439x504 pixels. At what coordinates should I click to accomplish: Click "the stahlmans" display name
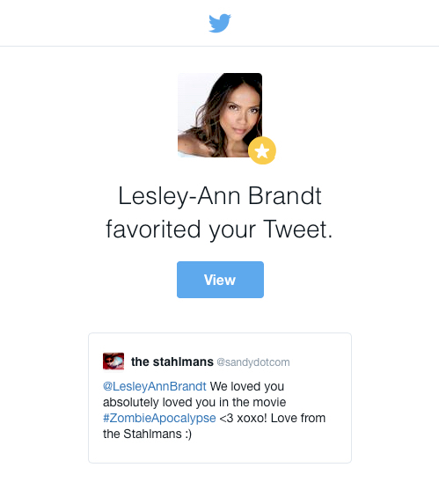172,362
